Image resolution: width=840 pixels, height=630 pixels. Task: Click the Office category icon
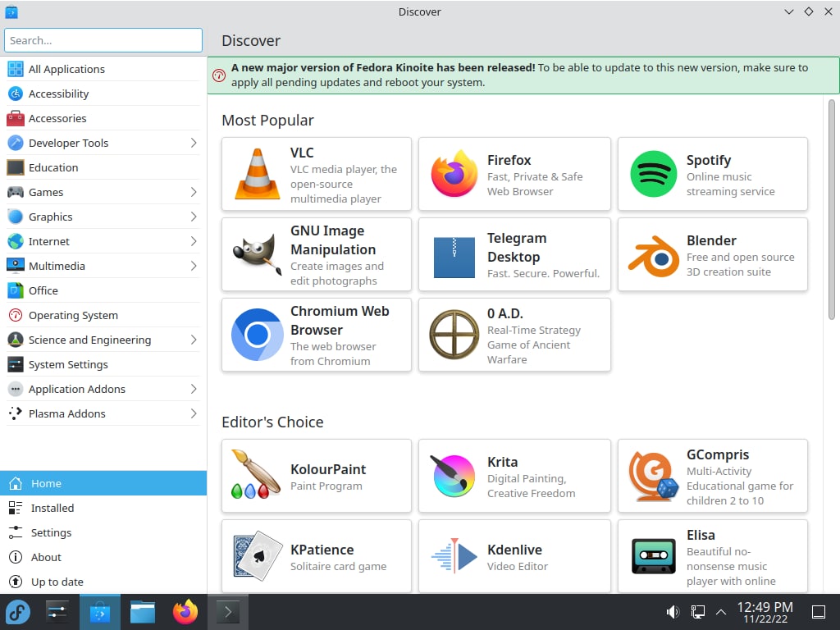pos(15,290)
